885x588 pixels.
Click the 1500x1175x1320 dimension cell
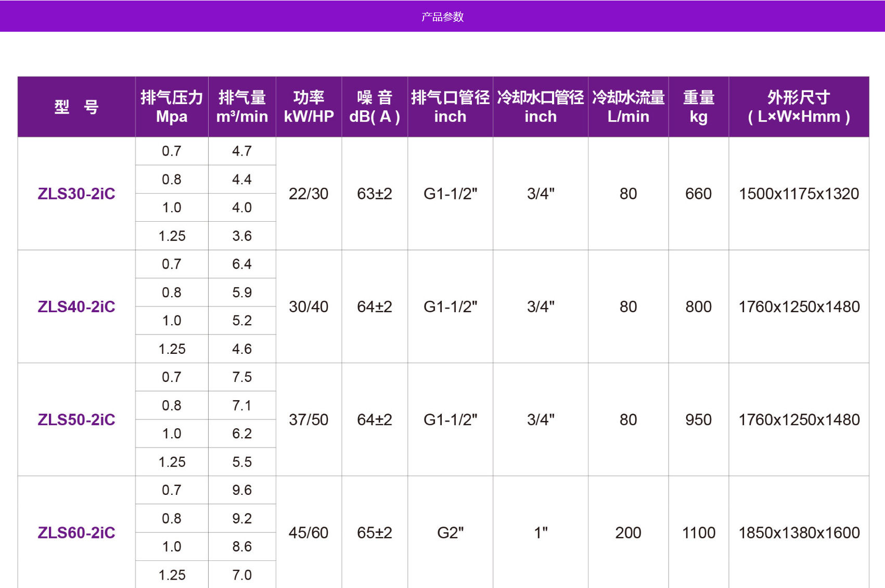799,194
